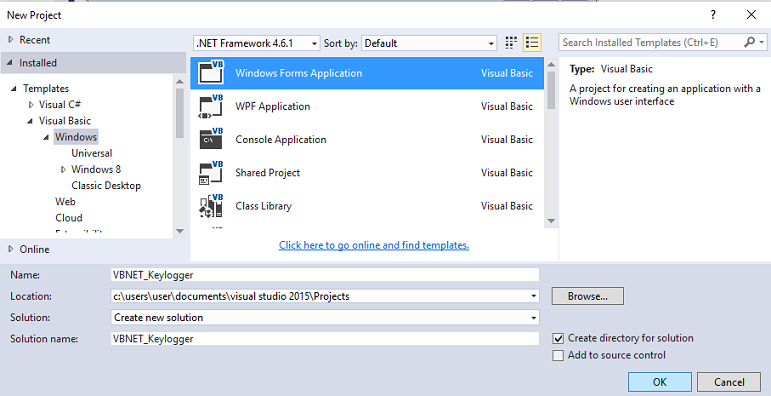Expand the Recent section
Screen dimensions: 771x396
coord(11,40)
